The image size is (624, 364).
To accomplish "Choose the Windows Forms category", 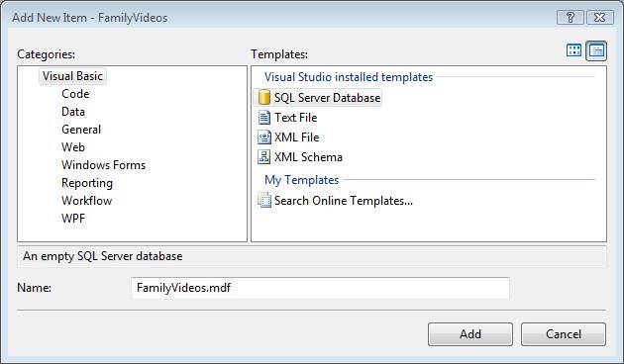I will click(103, 165).
